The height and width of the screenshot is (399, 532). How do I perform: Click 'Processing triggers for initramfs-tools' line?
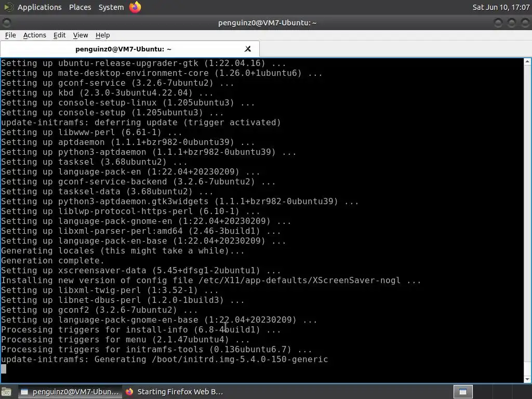(156, 350)
